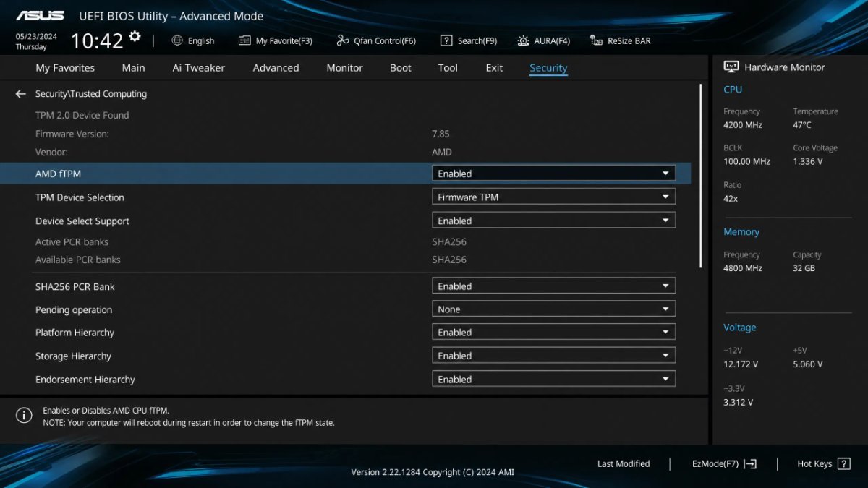868x488 pixels.
Task: Open the Device Select Support dropdown
Action: 553,221
